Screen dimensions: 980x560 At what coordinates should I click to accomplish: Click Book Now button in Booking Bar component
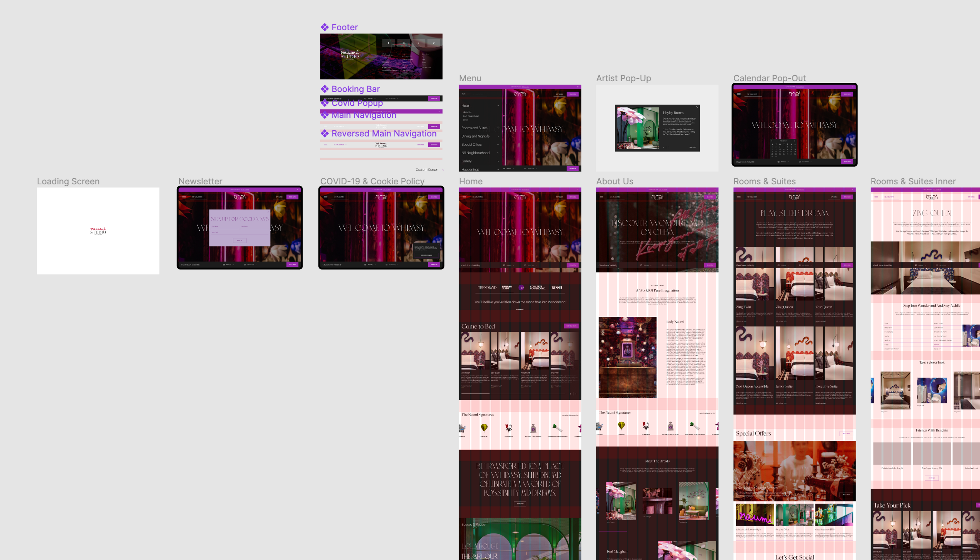(x=434, y=98)
